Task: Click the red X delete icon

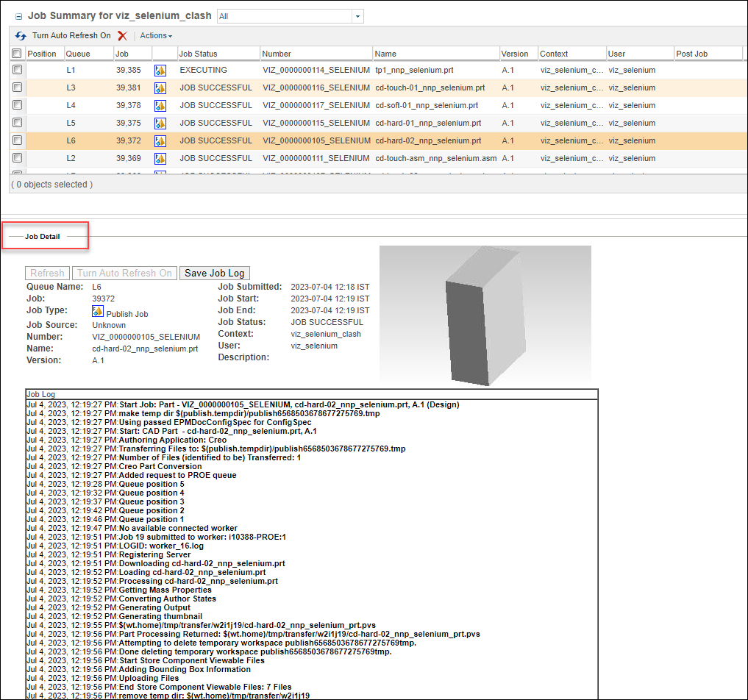Action: point(123,36)
